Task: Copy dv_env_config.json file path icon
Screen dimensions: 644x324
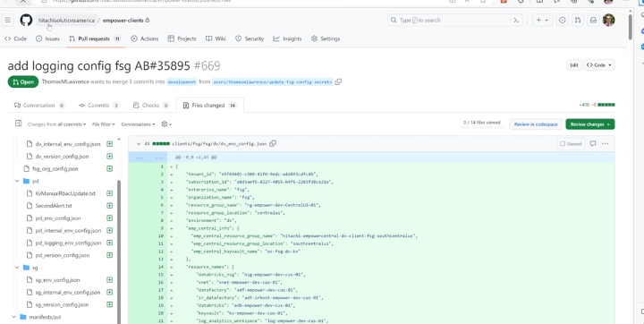Action: 273,143
